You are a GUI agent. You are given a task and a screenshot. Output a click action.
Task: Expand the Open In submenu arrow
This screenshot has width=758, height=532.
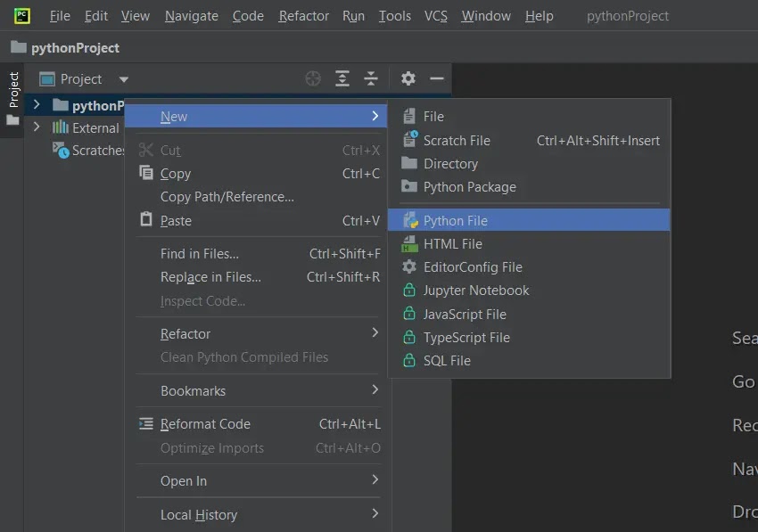click(x=375, y=479)
